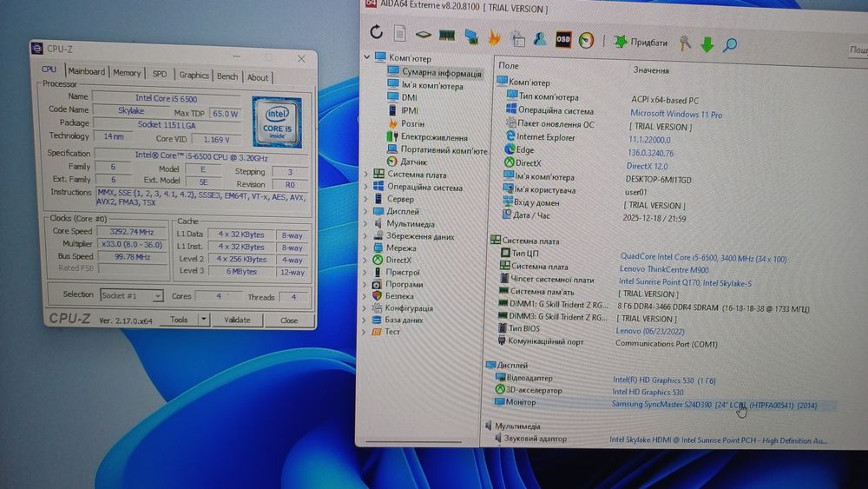Click the flame stability test icon

tap(495, 37)
